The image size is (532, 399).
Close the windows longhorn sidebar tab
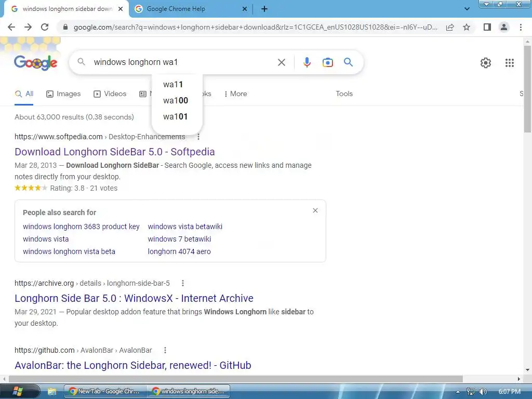121,9
